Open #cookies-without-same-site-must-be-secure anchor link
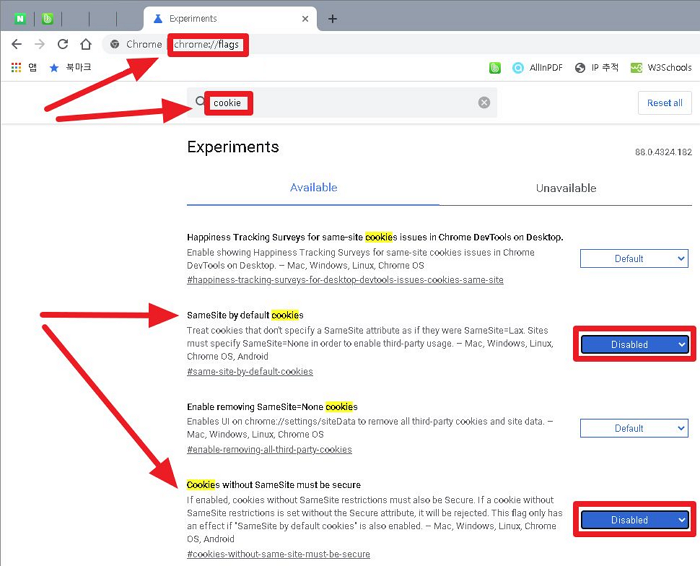The image size is (700, 566). [x=279, y=554]
